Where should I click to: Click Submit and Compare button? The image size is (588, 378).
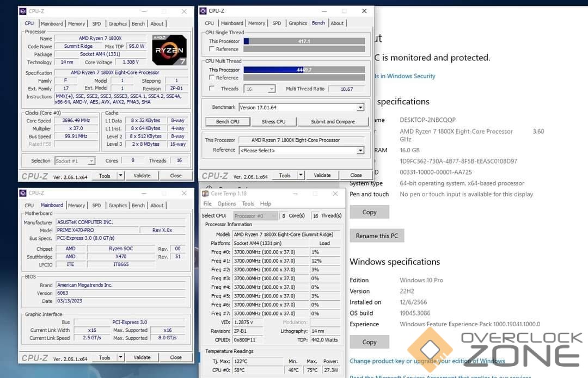[x=333, y=121]
